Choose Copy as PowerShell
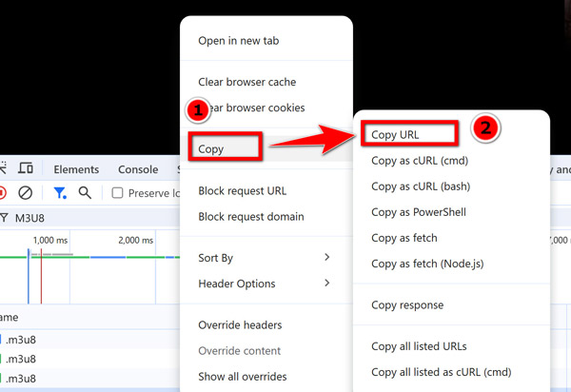The image size is (571, 392). click(x=418, y=212)
